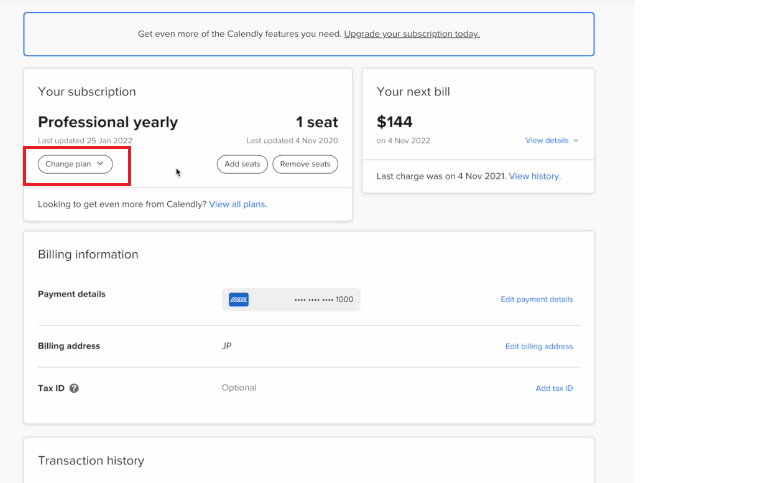Click the Your next bill heading
Screen dimensions: 778x483
tap(413, 92)
